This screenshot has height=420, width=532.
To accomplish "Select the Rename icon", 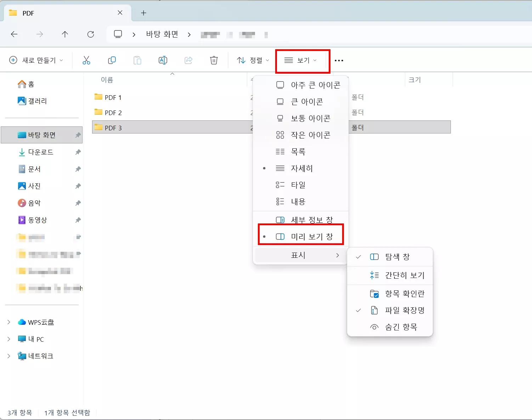I will [x=163, y=60].
